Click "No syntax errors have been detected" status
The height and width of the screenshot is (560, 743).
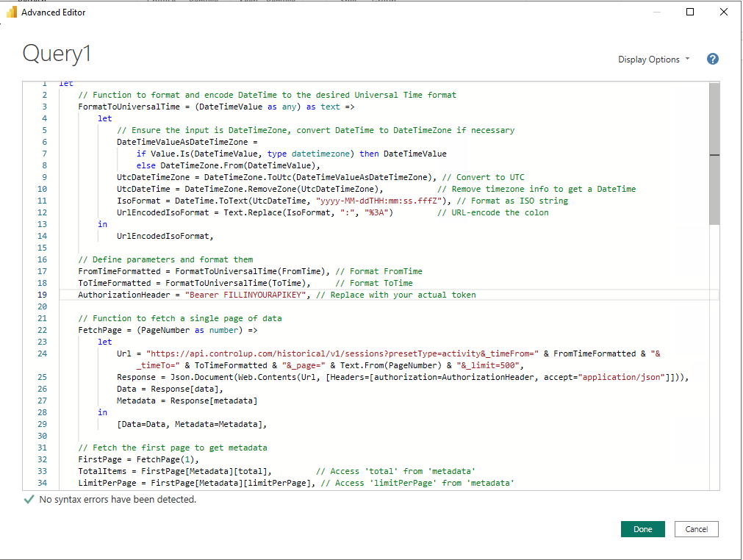(x=118, y=499)
